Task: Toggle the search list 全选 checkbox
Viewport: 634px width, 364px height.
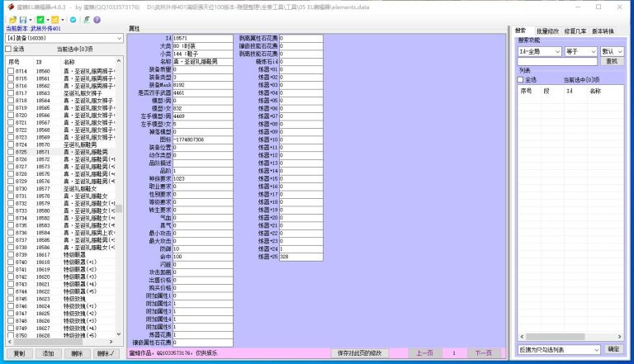Action: (x=521, y=80)
